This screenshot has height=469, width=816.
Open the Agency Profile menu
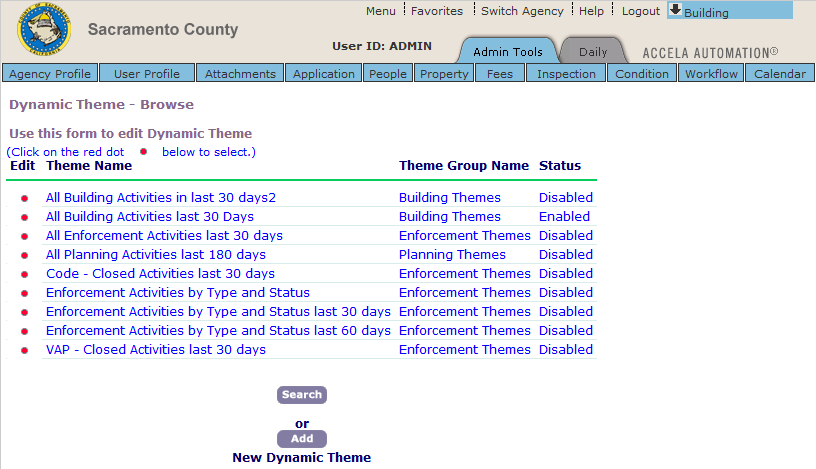(50, 74)
